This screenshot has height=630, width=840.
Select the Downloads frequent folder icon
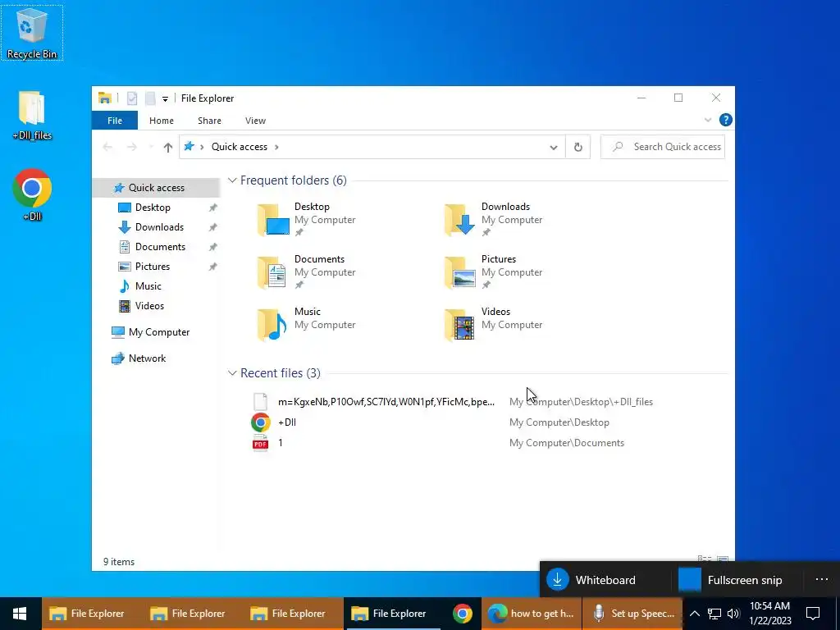tap(459, 220)
